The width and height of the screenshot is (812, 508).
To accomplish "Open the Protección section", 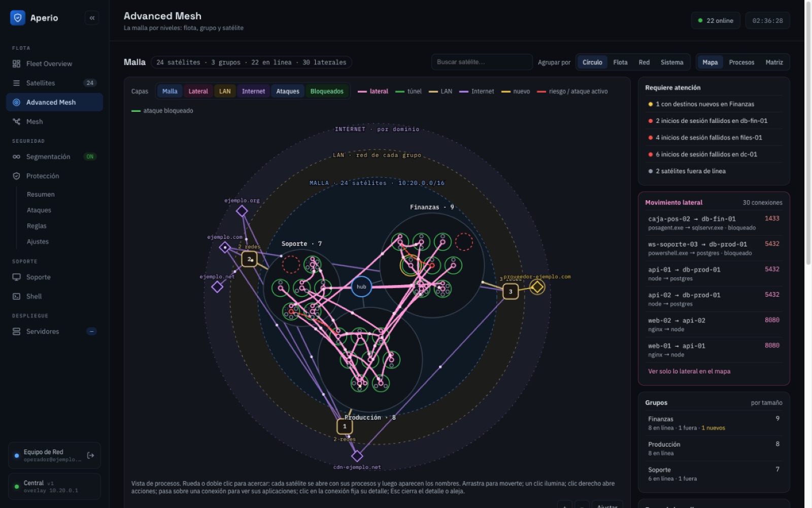I will 54,176.
